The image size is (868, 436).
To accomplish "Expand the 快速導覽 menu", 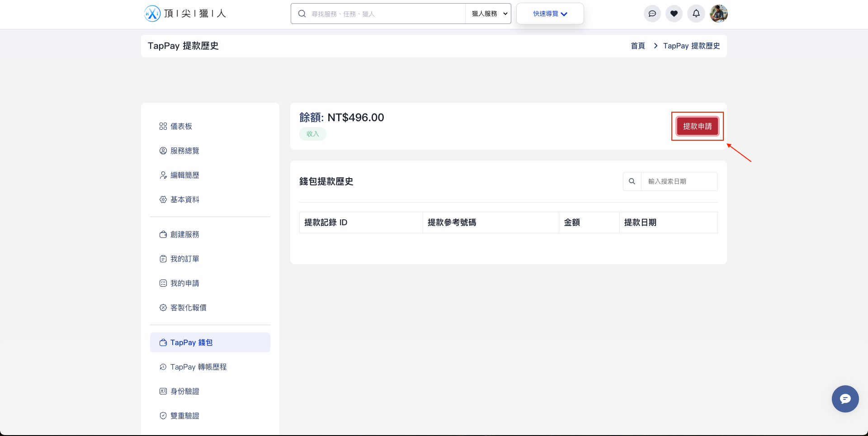I will point(549,14).
